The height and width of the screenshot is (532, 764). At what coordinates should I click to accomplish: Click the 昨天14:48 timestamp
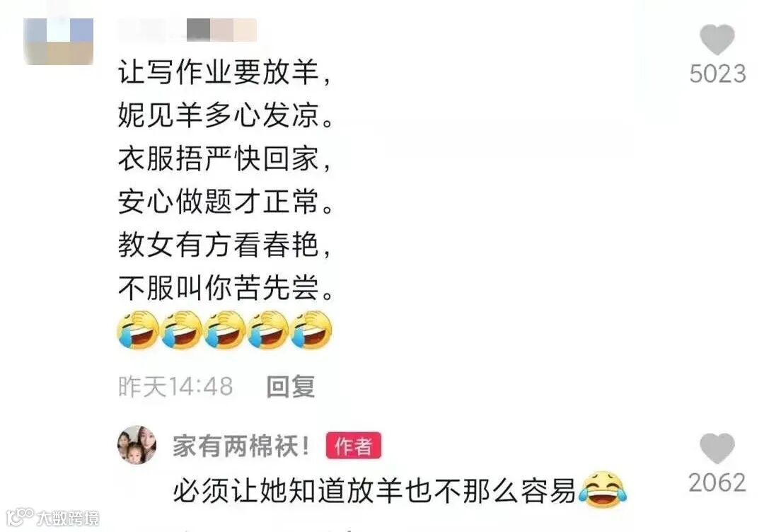click(x=175, y=387)
